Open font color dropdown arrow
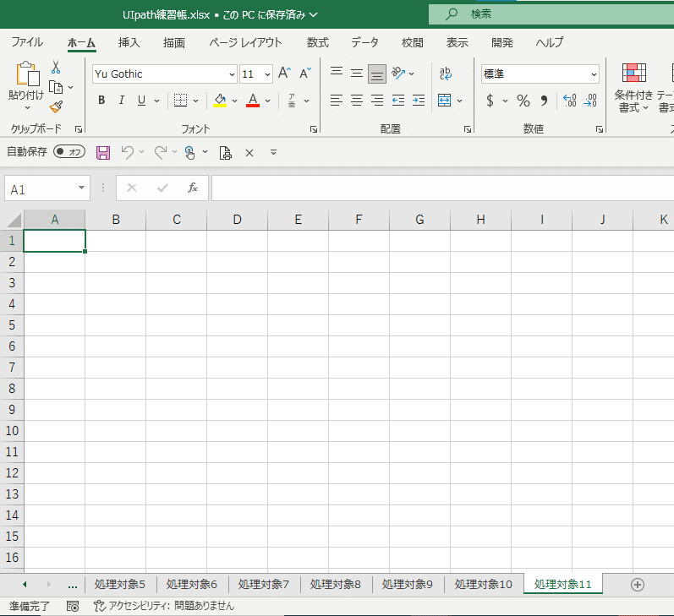Image resolution: width=674 pixels, height=616 pixels. 268,101
